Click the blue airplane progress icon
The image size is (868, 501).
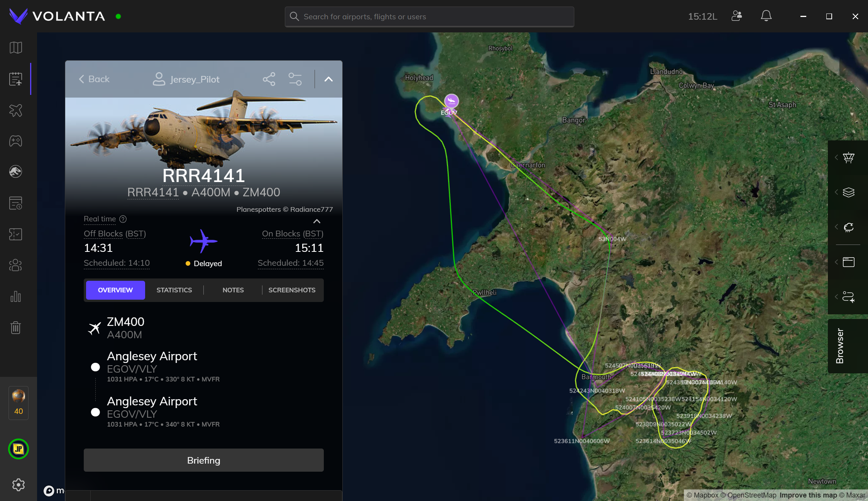pos(203,241)
